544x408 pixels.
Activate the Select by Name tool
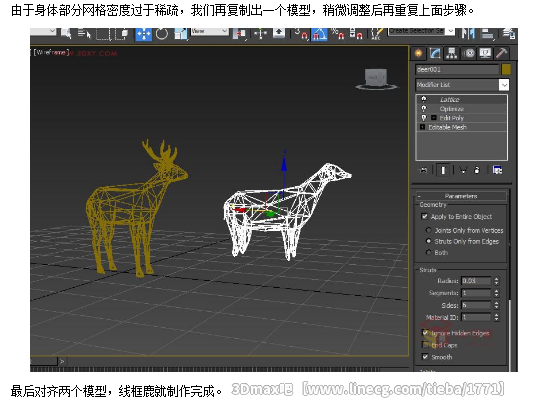84,34
